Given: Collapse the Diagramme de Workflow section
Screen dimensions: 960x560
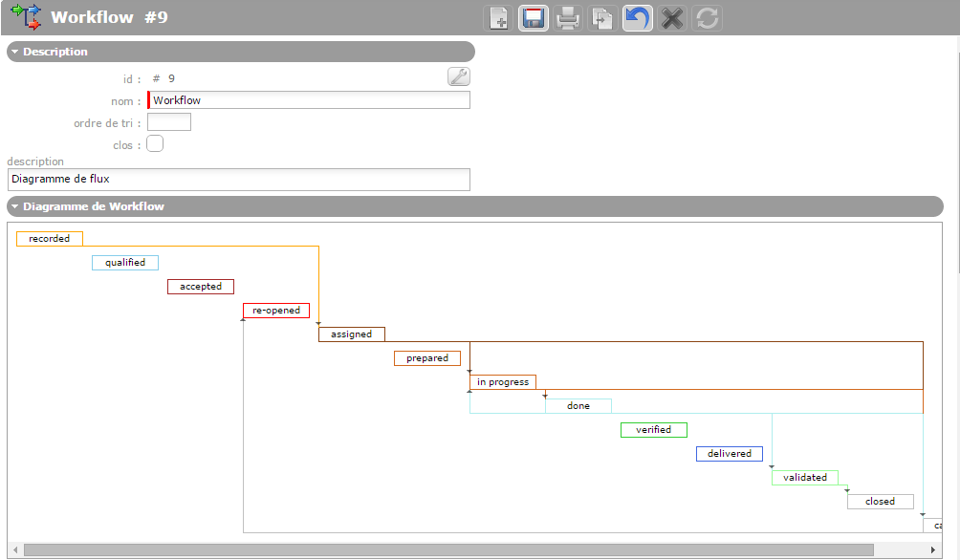Looking at the screenshot, I should (x=16, y=206).
